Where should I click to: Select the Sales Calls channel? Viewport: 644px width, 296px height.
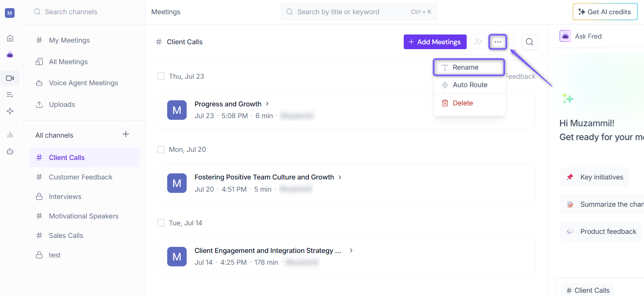tap(84, 236)
